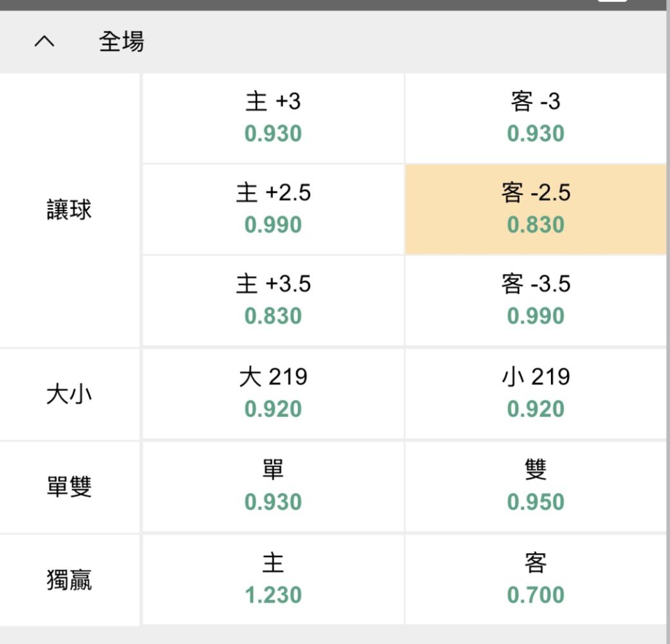Image resolution: width=670 pixels, height=644 pixels.
Task: Collapse the 全場 section with the chevron
Action: point(44,43)
